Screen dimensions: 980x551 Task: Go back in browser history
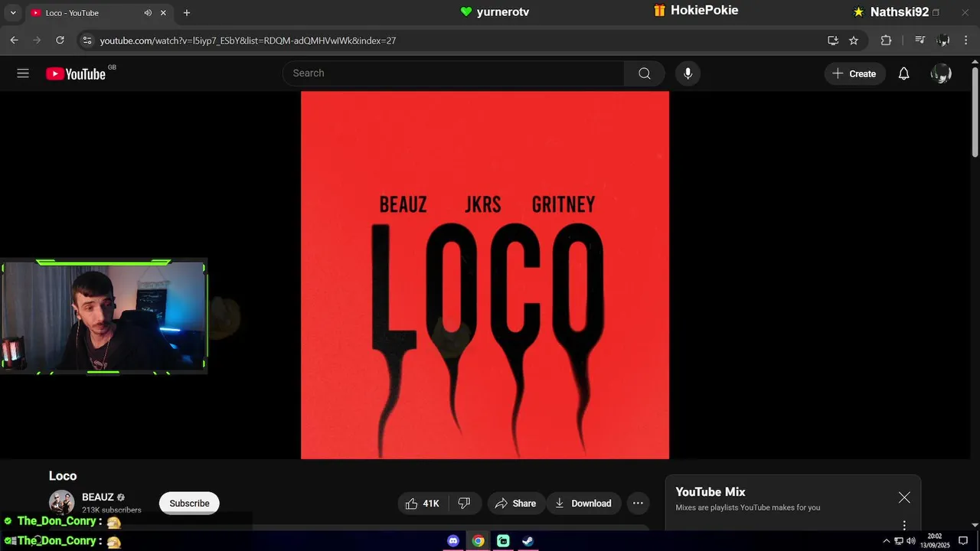tap(14, 41)
